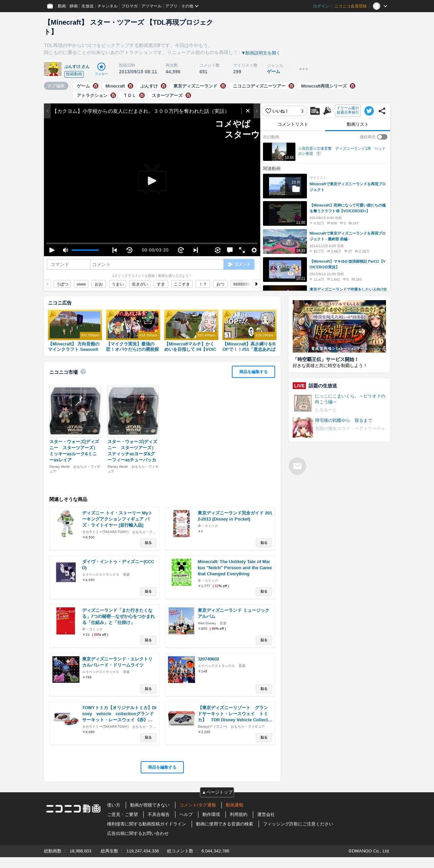Go to top with ページトップ button

pyautogui.click(x=217, y=792)
